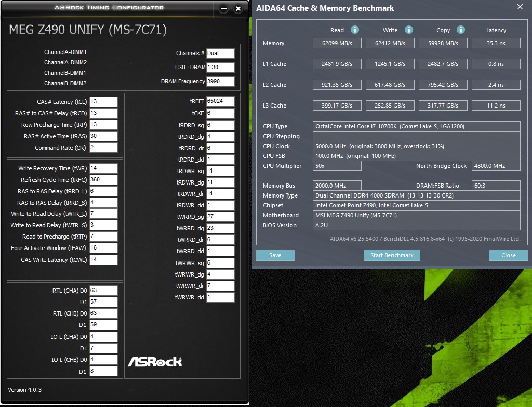532x407 pixels.
Task: Click the L2 Cache Write value 617.48 GB/s
Action: [x=390, y=85]
